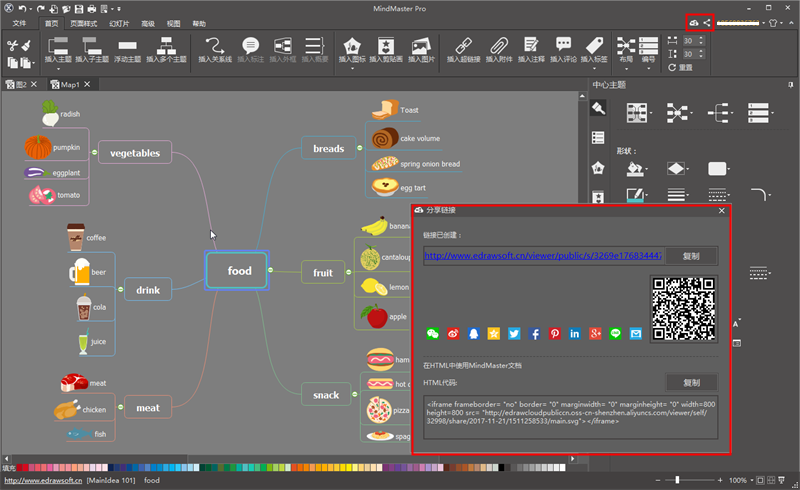The height and width of the screenshot is (490, 800).
Task: Open the paste options dropdown arrow
Action: (x=34, y=63)
